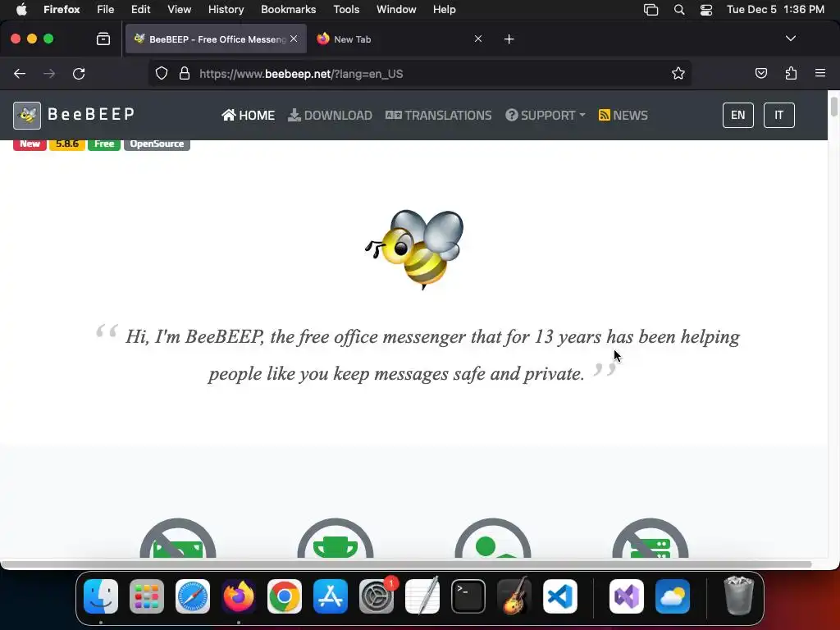The height and width of the screenshot is (630, 840).
Task: Click the red New badge
Action: click(30, 144)
